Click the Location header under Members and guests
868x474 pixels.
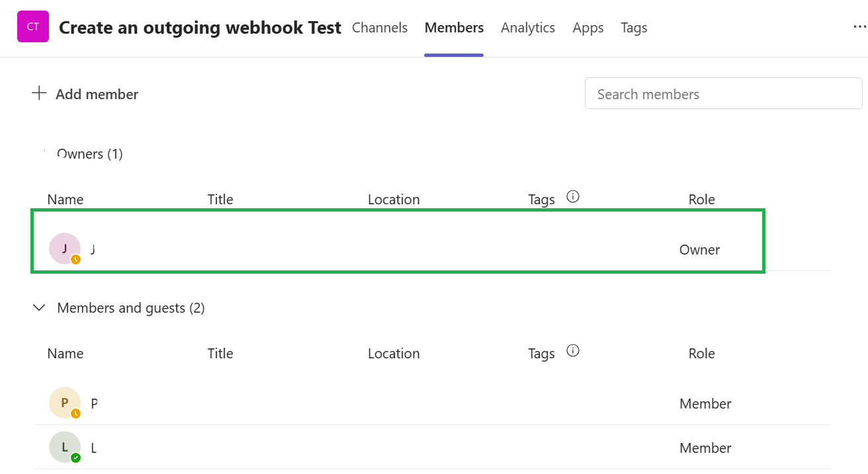(x=394, y=354)
